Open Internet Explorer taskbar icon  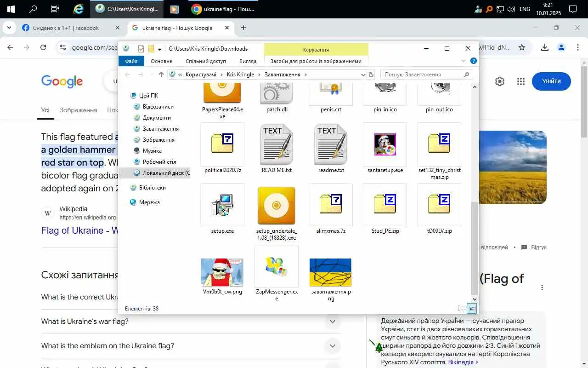click(x=79, y=9)
